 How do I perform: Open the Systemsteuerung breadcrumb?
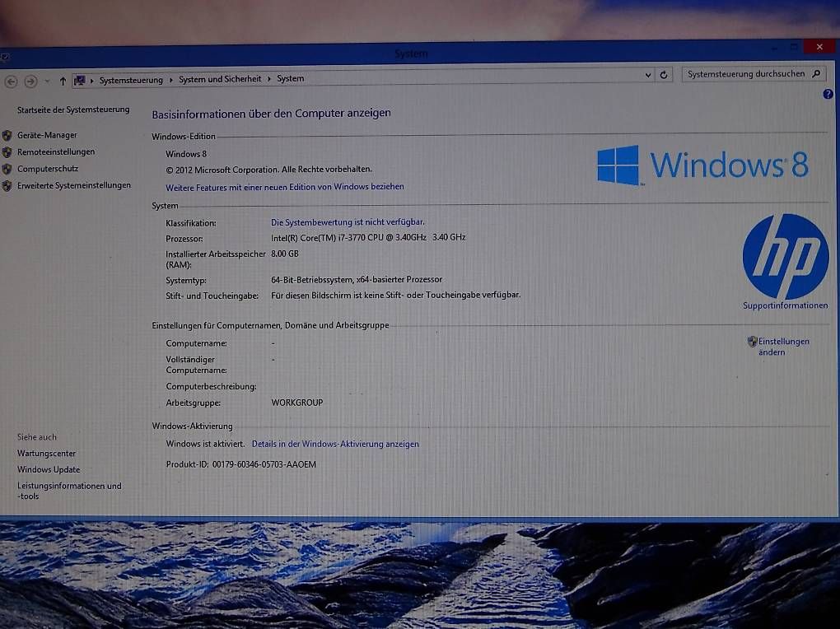tap(131, 80)
